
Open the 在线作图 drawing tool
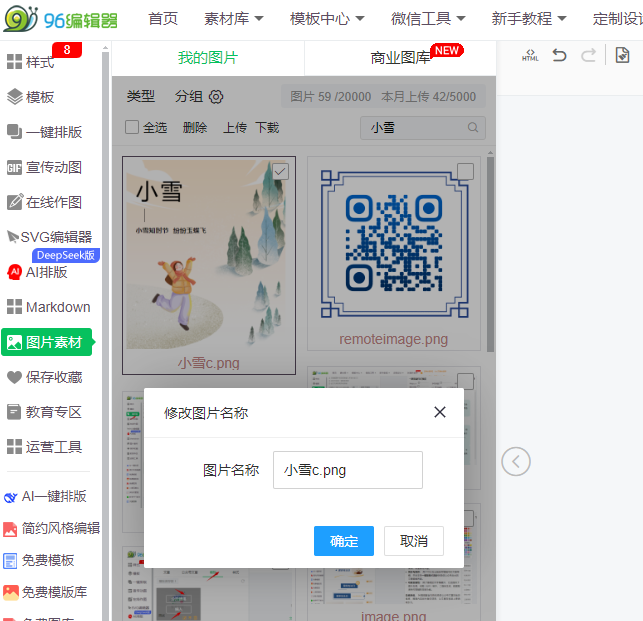[x=53, y=202]
